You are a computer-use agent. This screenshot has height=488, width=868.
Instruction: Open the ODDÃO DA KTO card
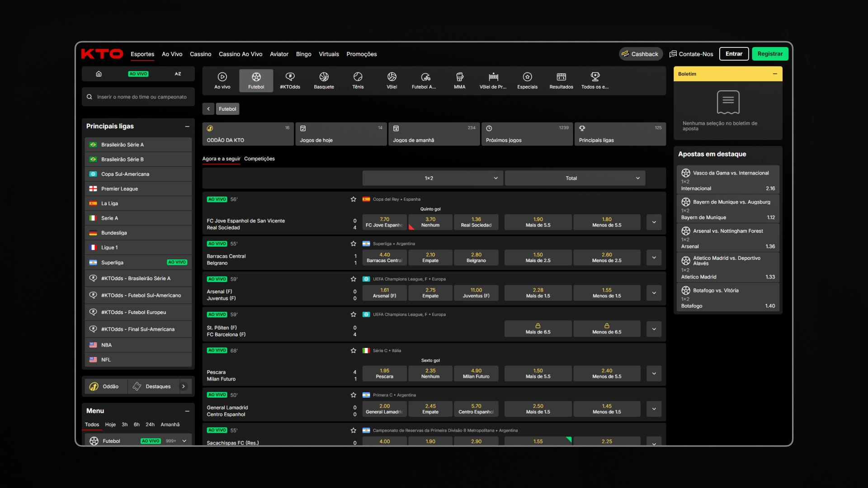click(248, 134)
